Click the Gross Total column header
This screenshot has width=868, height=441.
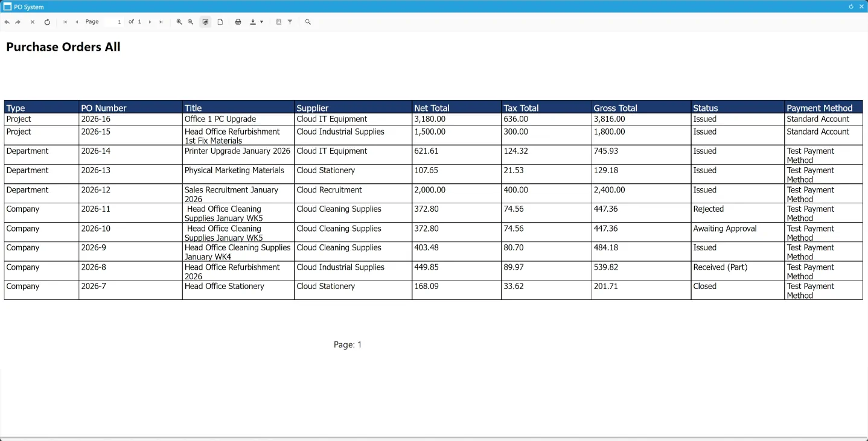(x=641, y=107)
